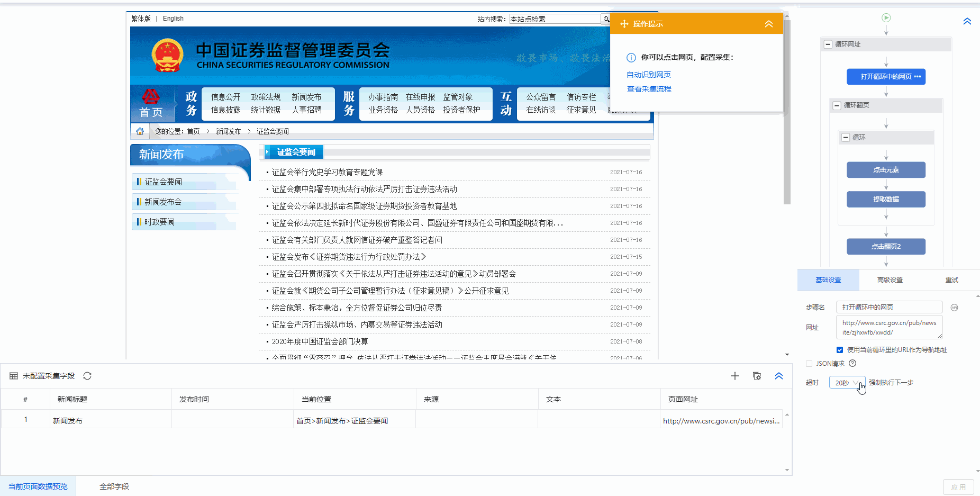Click into the 网址 URL text area
This screenshot has height=496, width=980.
coord(889,328)
